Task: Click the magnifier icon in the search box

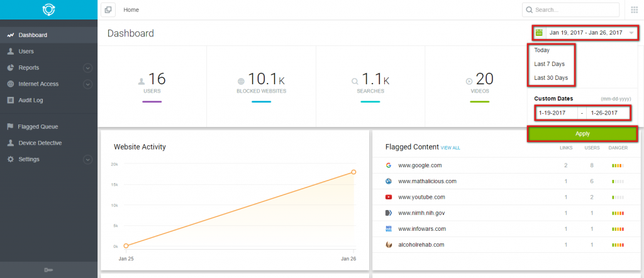Action: [x=530, y=10]
